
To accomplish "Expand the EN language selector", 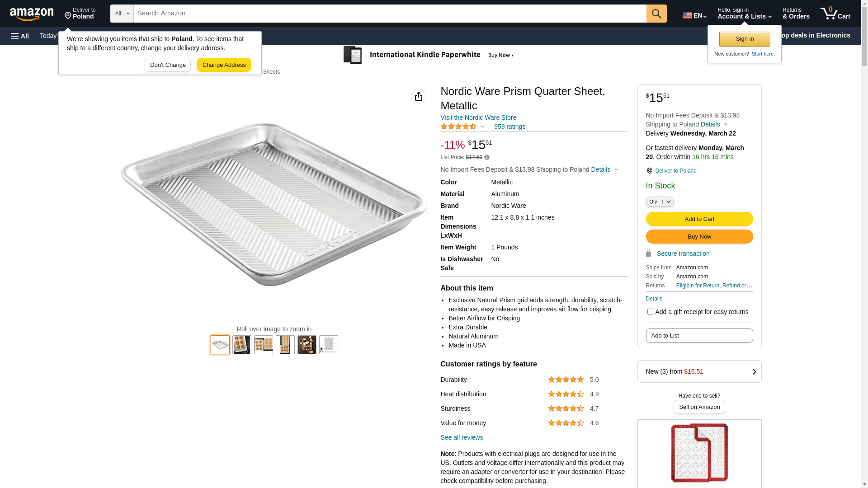I will pos(694,15).
